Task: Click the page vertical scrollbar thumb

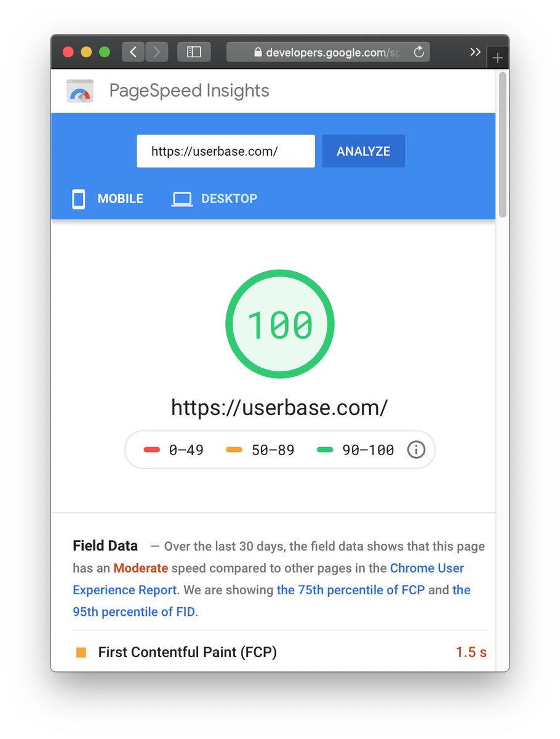Action: point(503,145)
